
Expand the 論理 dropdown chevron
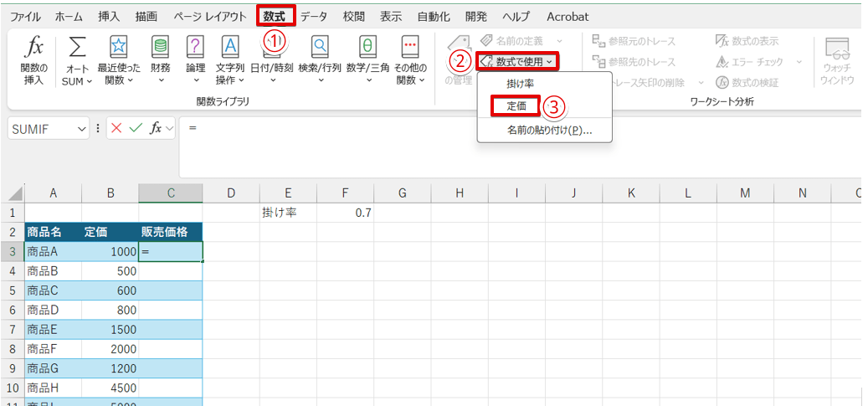[196, 81]
